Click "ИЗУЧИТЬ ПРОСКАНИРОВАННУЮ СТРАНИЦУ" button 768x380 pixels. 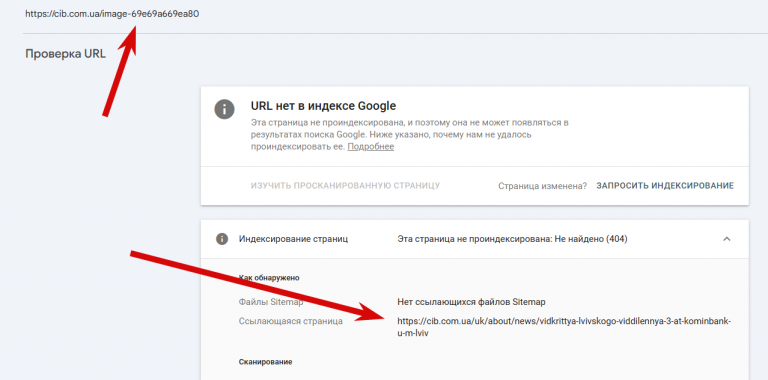click(x=345, y=186)
